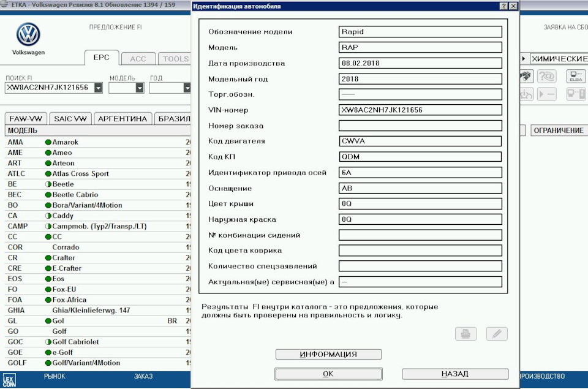The height and width of the screenshot is (389, 588).
Task: Click the Volkswagen logo
Action: pyautogui.click(x=28, y=35)
